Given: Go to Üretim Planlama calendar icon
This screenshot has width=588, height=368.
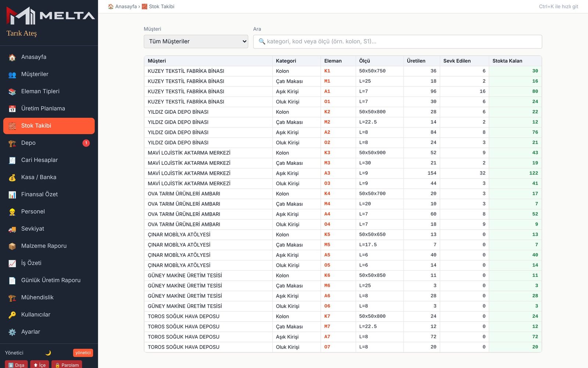Looking at the screenshot, I should coord(12,109).
